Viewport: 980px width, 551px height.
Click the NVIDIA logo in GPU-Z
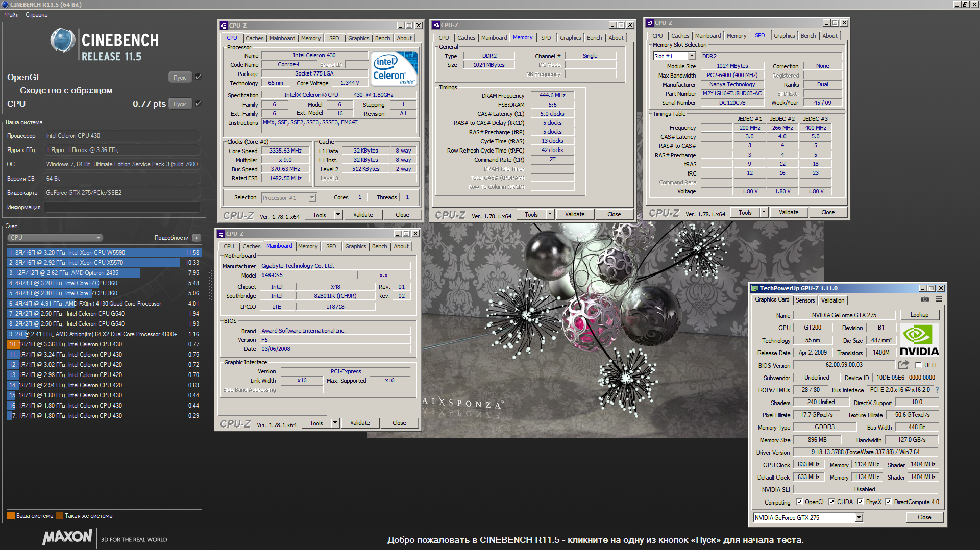[919, 340]
